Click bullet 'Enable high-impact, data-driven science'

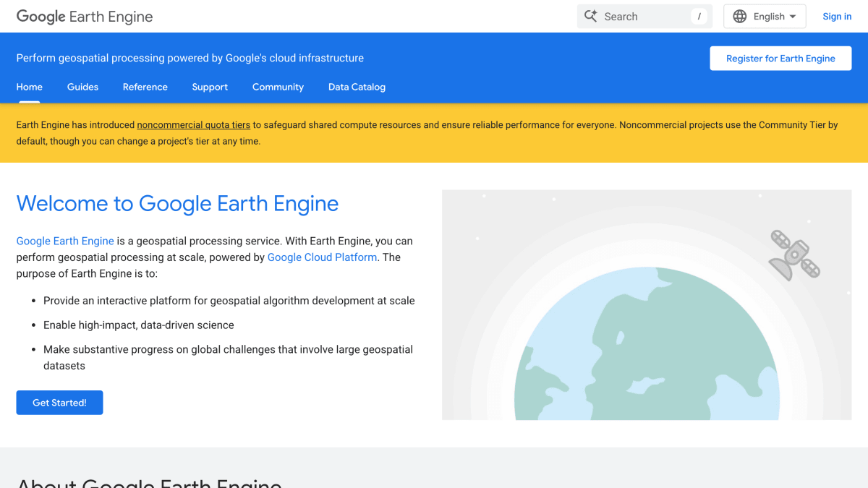139,325
